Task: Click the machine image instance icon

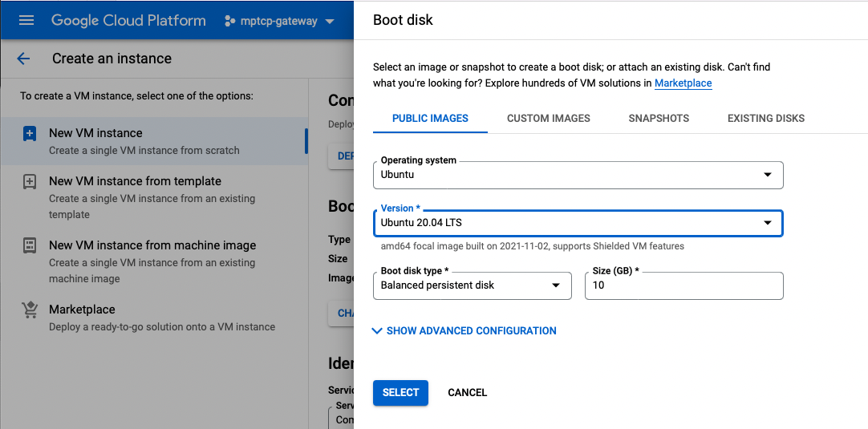Action: [x=30, y=246]
